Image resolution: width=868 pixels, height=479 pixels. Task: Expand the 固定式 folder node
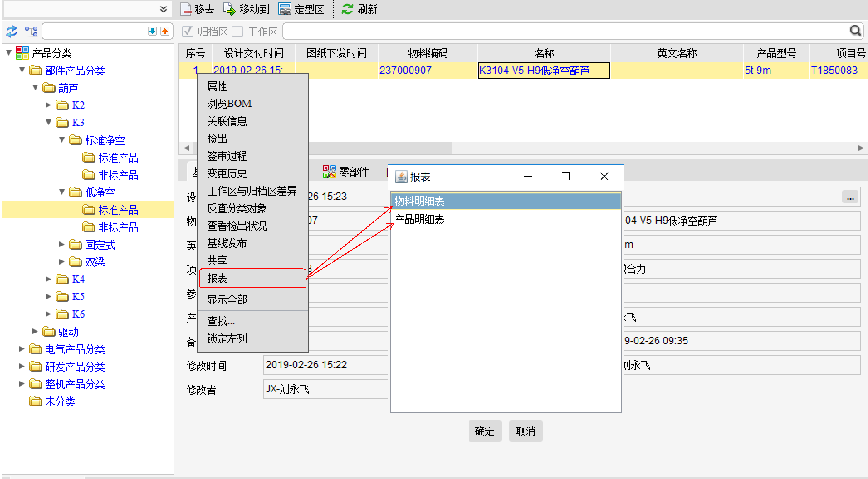pos(62,245)
